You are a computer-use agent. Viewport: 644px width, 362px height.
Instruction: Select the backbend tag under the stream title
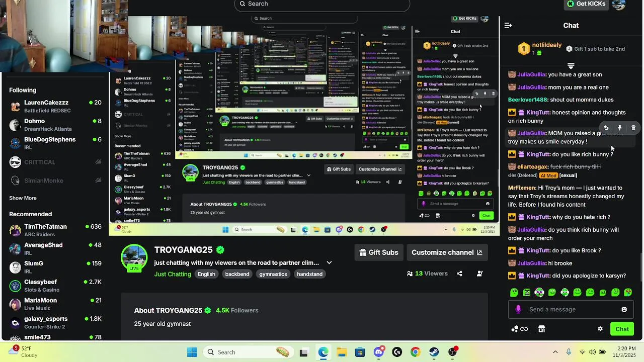[x=237, y=274]
